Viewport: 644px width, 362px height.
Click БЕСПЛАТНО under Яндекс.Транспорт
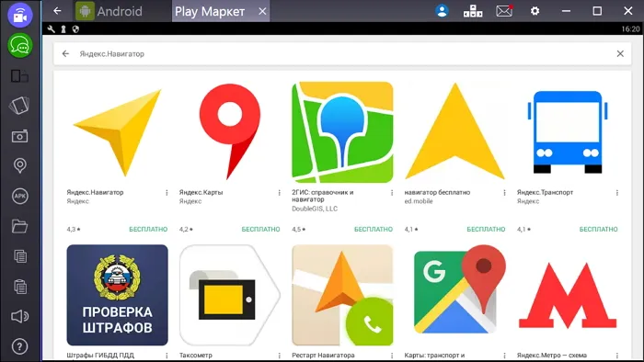coord(598,229)
